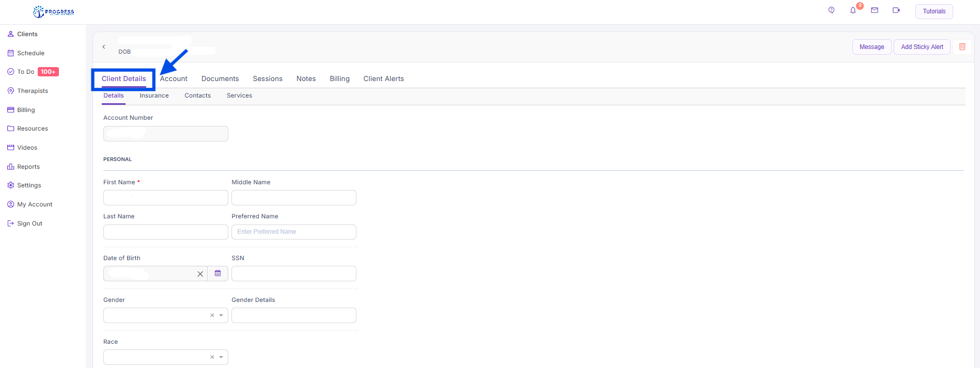Screen dimensions: 980x368
Task: Click the Message button
Action: click(872, 47)
